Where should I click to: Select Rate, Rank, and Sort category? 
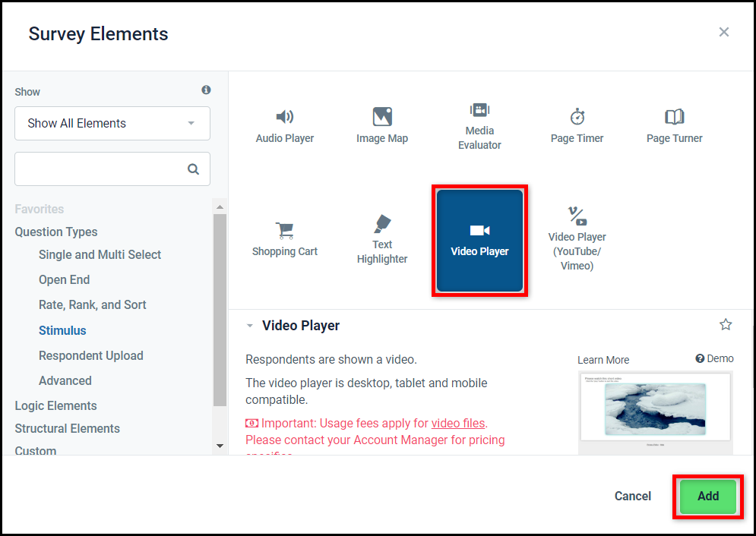(92, 304)
